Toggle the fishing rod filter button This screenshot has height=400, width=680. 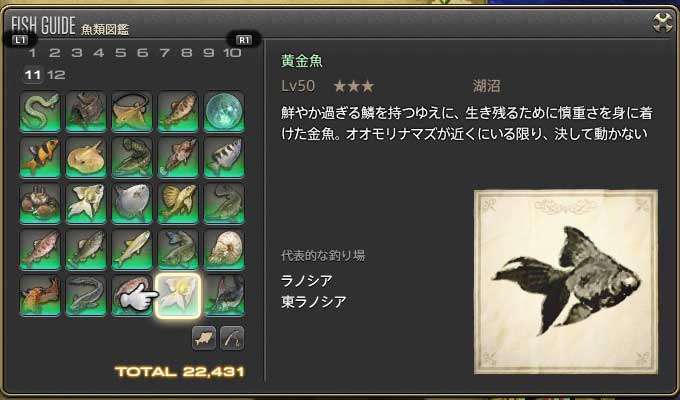pos(232,338)
